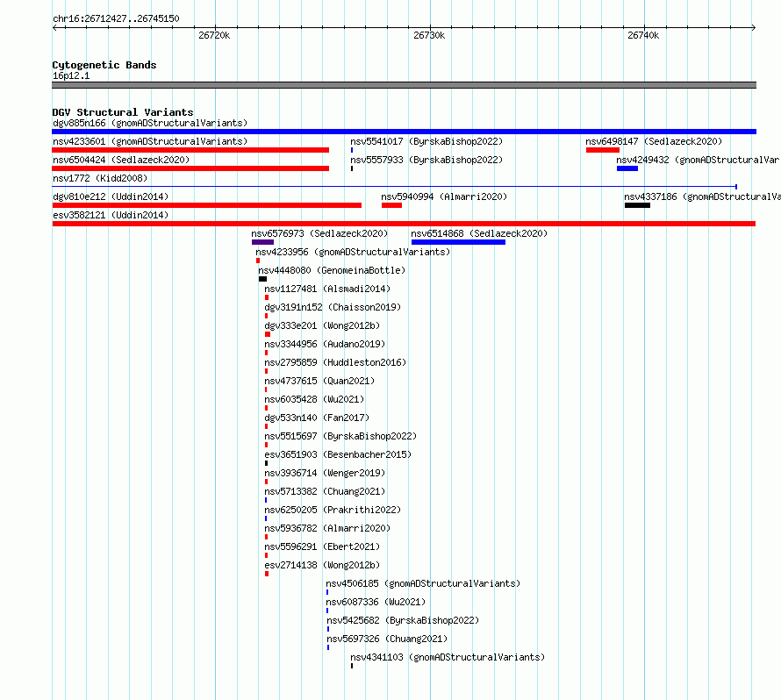The height and width of the screenshot is (700, 781).
Task: Click the left arrow on the ruler
Action: pos(54,27)
